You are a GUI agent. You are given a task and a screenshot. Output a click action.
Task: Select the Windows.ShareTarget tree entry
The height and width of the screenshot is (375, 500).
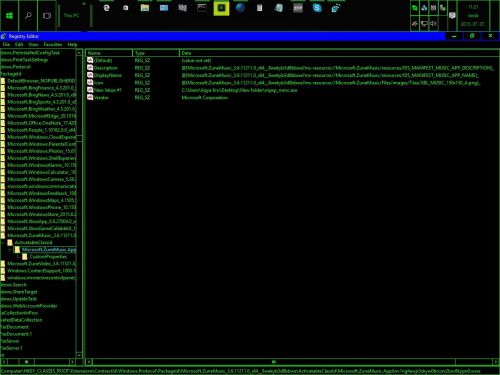19,292
